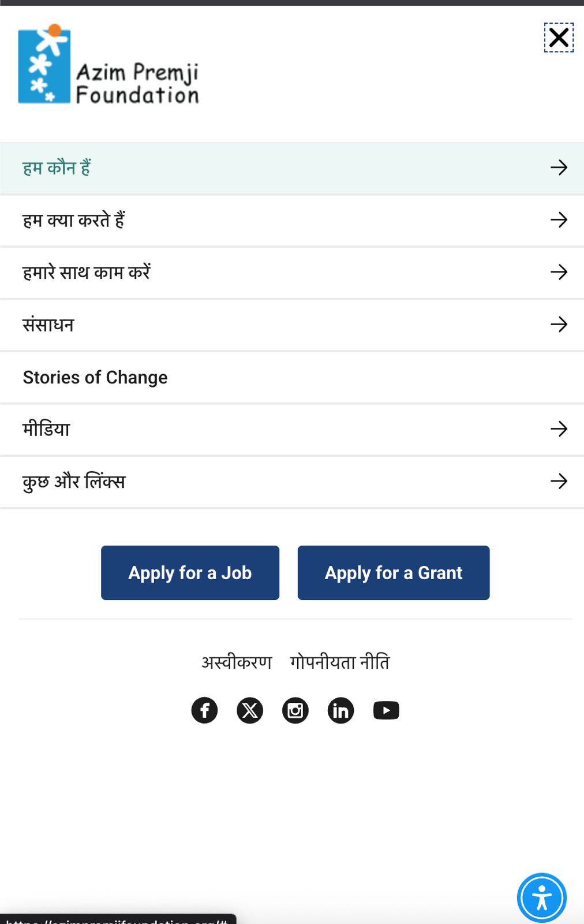The width and height of the screenshot is (584, 924).
Task: Open the YouTube social icon
Action: tap(386, 710)
